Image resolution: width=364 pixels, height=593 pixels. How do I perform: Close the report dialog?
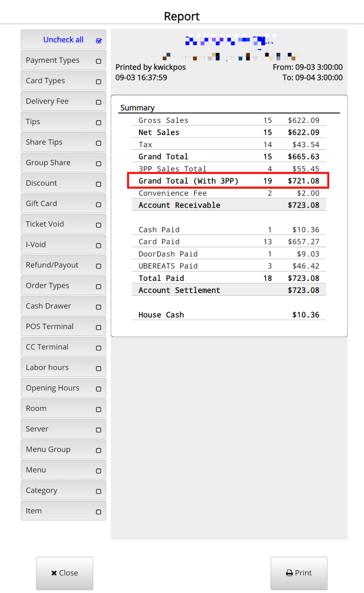(x=65, y=573)
